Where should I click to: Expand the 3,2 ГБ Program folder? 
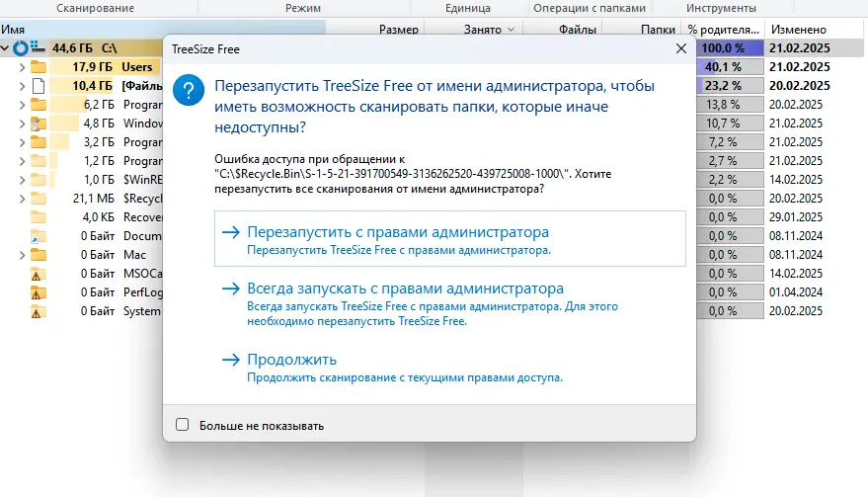tap(22, 142)
